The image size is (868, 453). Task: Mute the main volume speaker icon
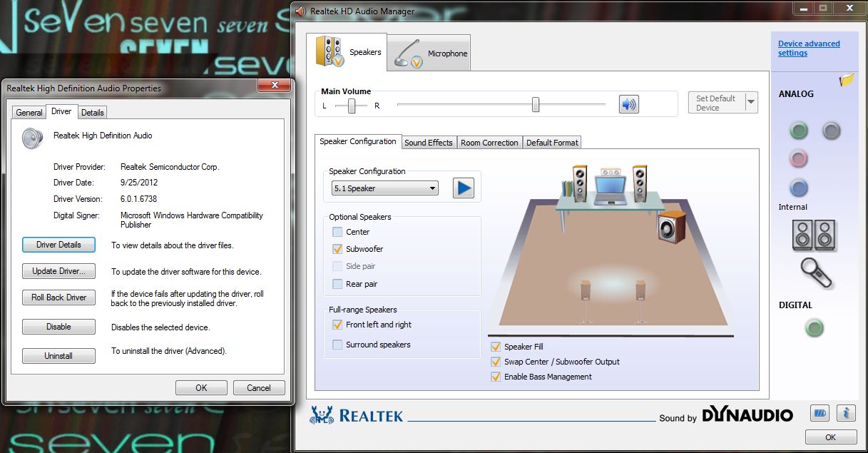(628, 105)
